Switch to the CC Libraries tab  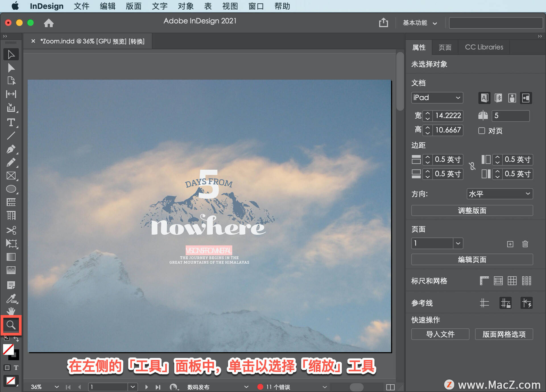click(x=484, y=47)
